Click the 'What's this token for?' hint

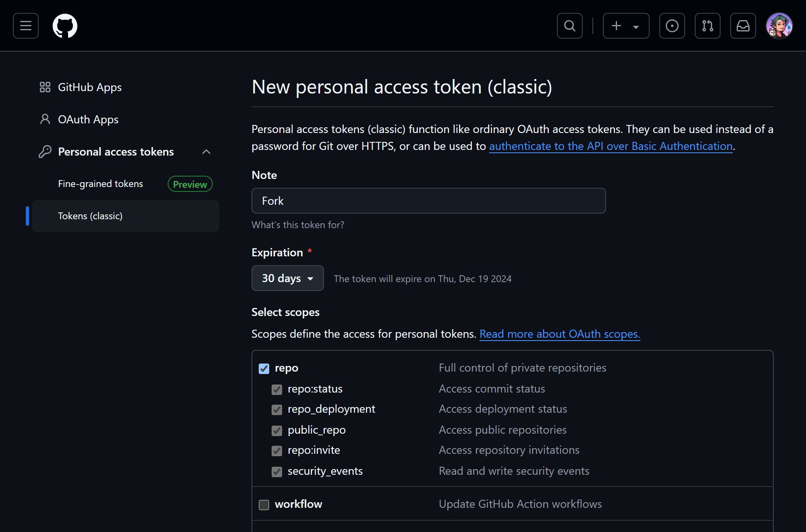pyautogui.click(x=298, y=225)
